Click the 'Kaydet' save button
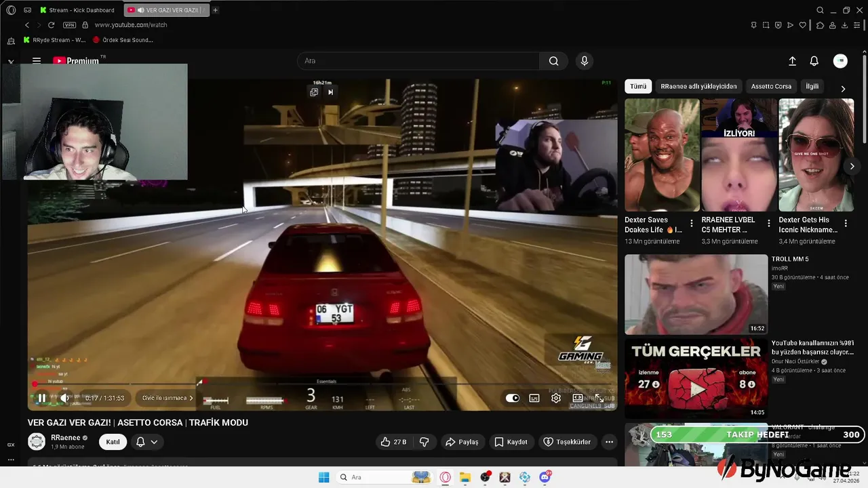 (510, 442)
